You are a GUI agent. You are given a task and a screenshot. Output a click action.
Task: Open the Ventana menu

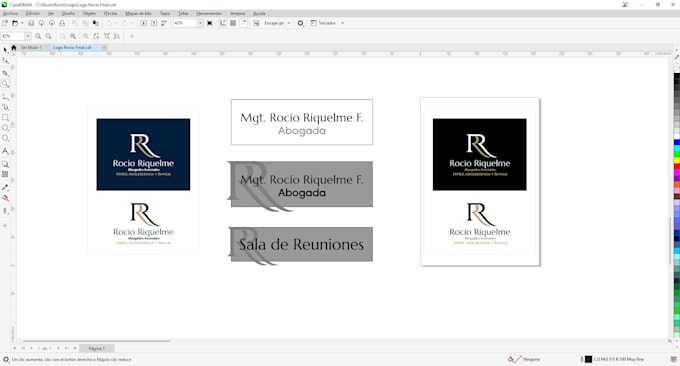(x=237, y=13)
